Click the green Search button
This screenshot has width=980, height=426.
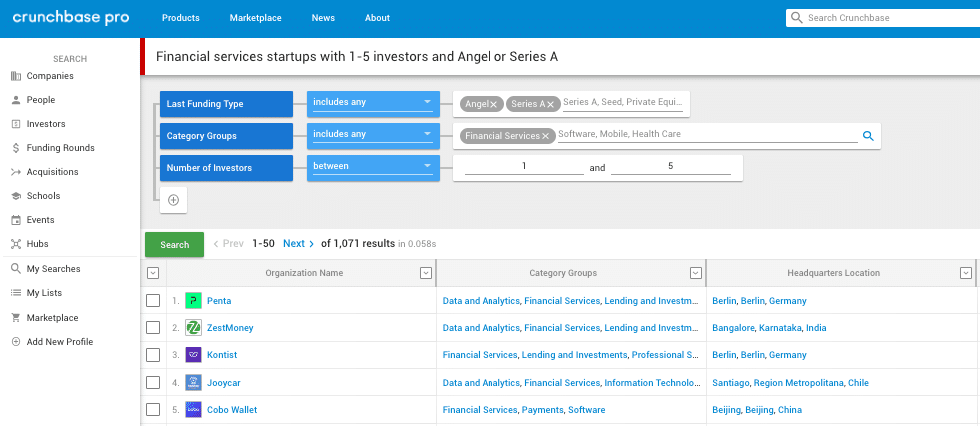point(175,245)
